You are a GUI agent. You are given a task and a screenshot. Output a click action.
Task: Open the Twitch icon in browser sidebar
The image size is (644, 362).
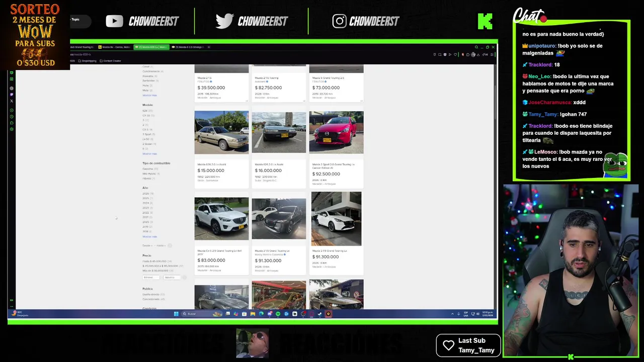point(12,95)
